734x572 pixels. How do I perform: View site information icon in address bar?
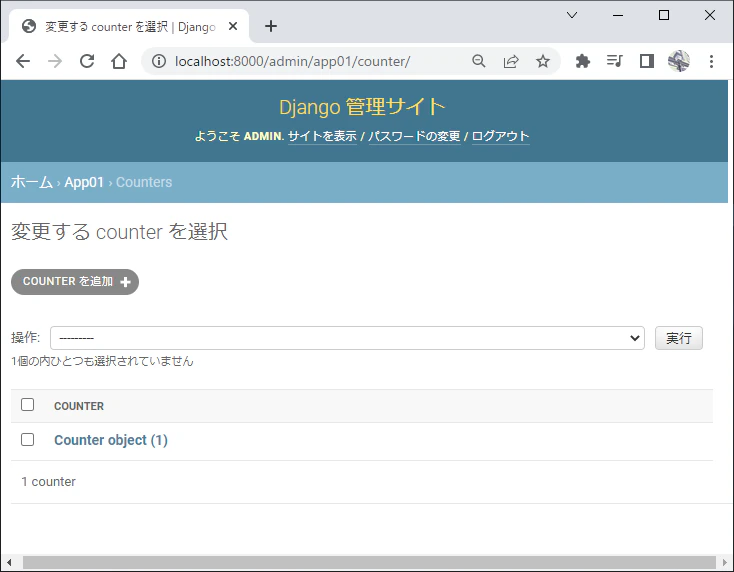[159, 61]
